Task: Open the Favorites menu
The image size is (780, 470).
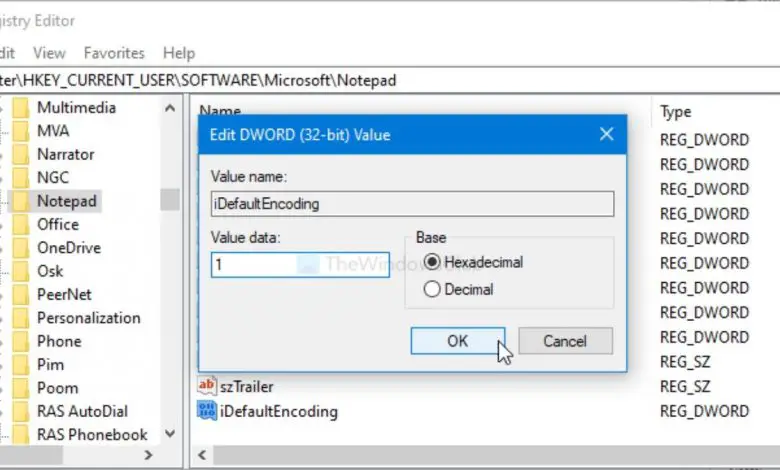Action: (114, 52)
